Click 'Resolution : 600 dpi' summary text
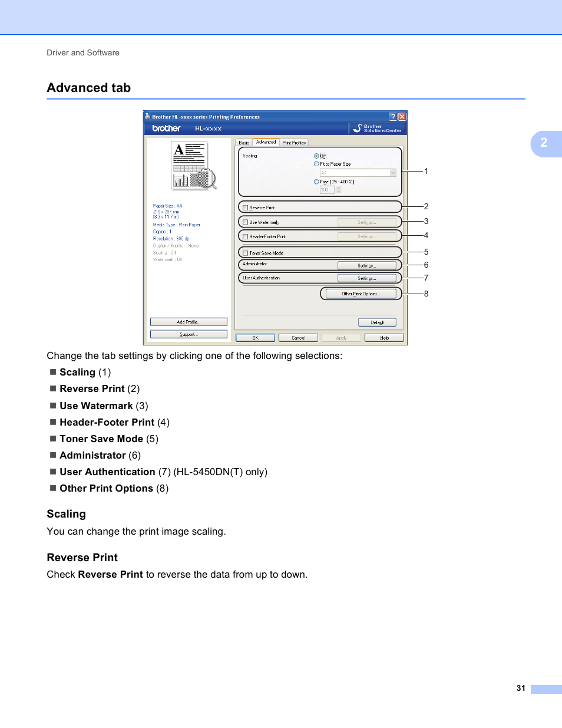This screenshot has height=728, width=562. [x=172, y=239]
